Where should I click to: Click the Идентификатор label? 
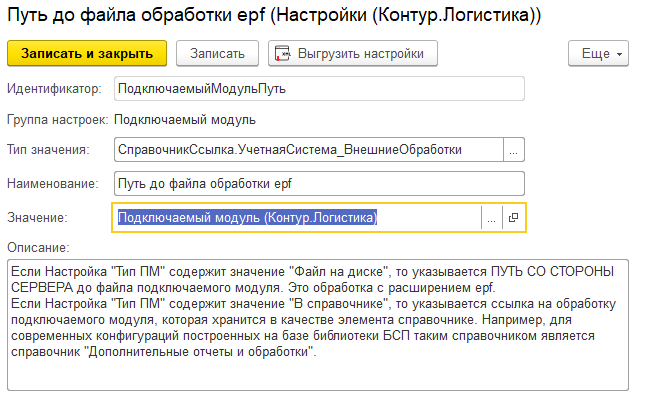pyautogui.click(x=54, y=89)
